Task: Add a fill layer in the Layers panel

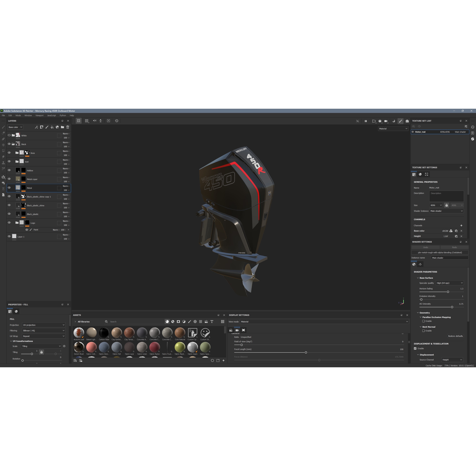Action: tap(52, 127)
